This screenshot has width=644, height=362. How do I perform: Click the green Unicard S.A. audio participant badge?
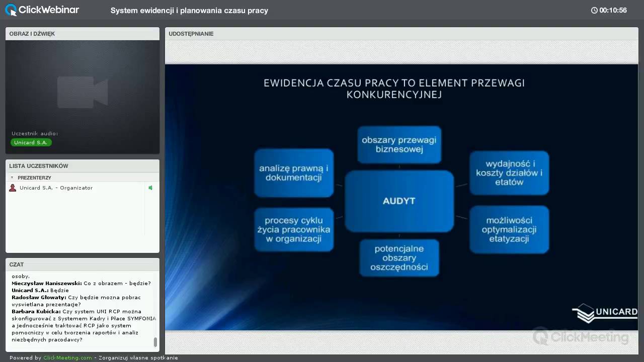click(x=31, y=142)
